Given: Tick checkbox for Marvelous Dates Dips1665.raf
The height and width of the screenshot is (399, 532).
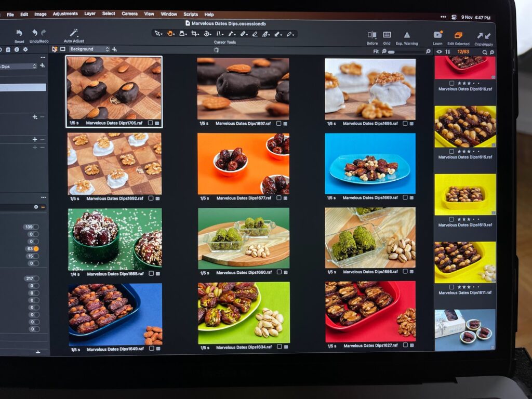Looking at the screenshot, I should coord(151,273).
